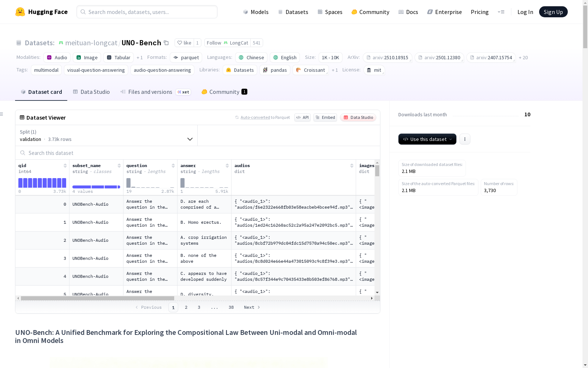This screenshot has height=368, width=588.
Task: Go to Pricing
Action: click(480, 12)
